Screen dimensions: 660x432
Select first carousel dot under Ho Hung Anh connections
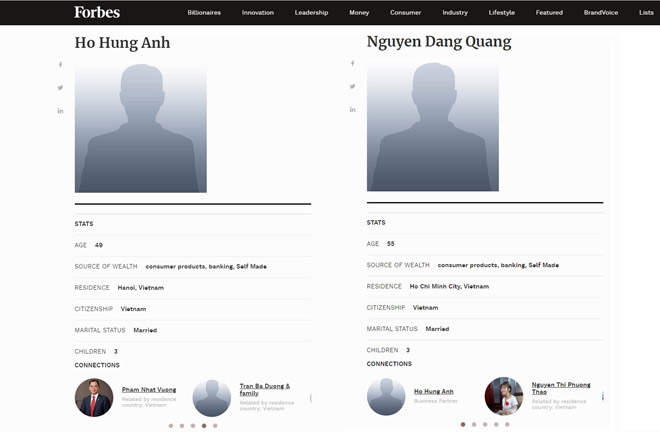[170, 425]
